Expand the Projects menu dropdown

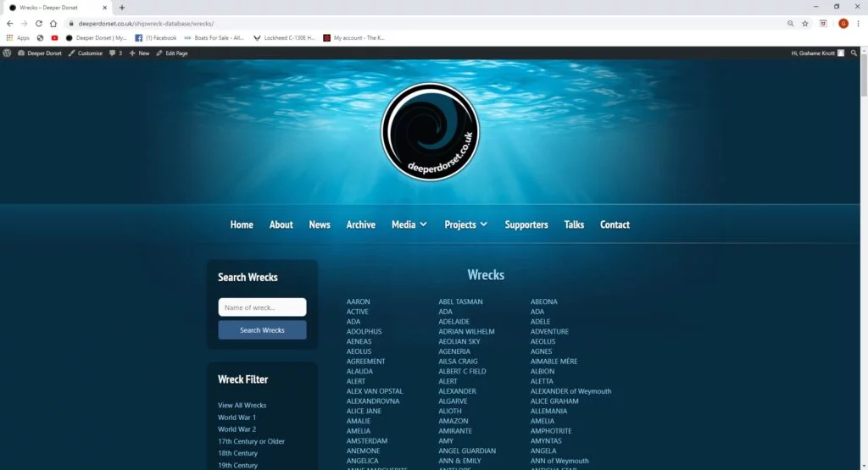465,224
